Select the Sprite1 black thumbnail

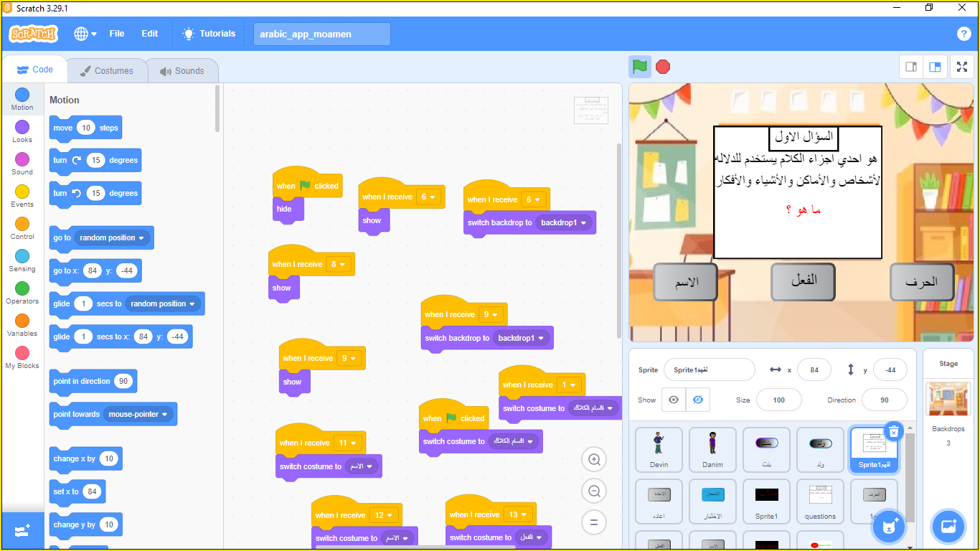[766, 501]
